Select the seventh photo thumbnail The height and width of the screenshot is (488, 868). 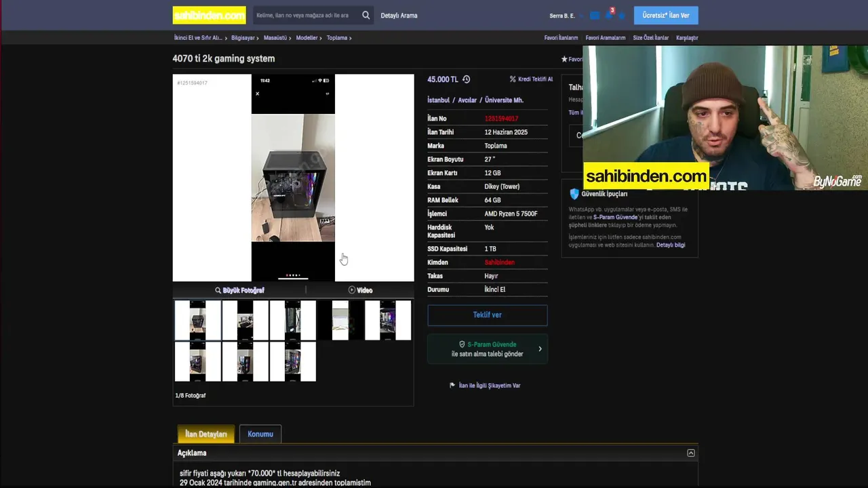245,361
